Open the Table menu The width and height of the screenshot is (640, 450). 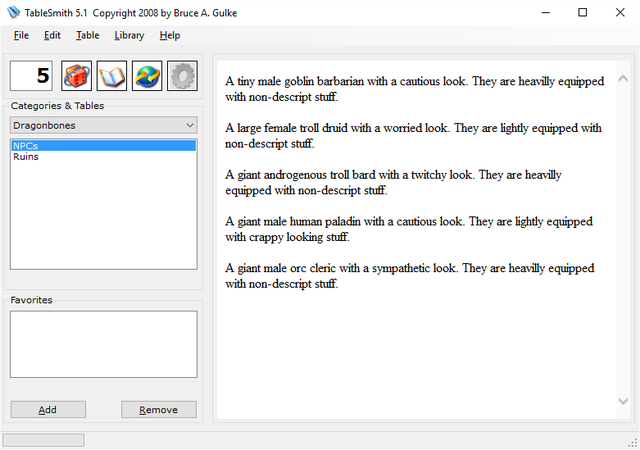click(x=88, y=36)
